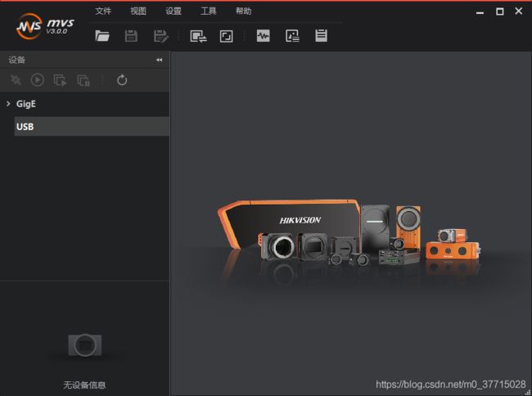Viewport: 532px width, 396px height.
Task: Click the 设备 panel header label
Action: pos(17,60)
